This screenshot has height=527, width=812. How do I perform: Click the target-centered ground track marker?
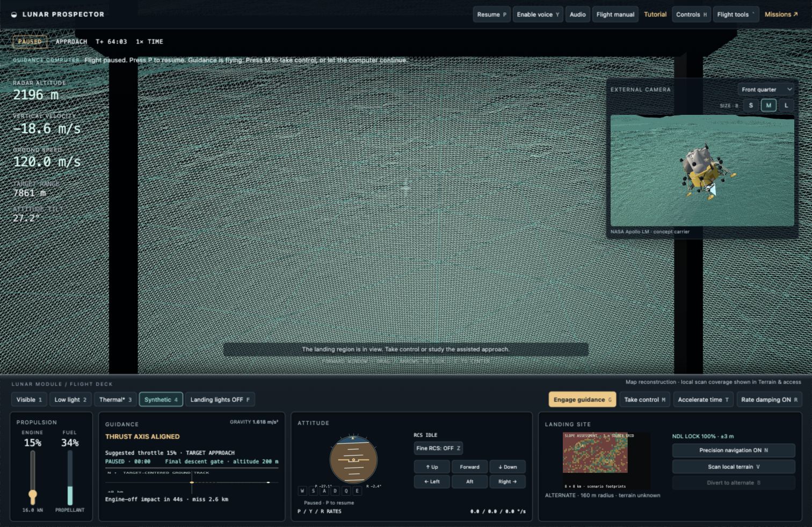pos(192,482)
